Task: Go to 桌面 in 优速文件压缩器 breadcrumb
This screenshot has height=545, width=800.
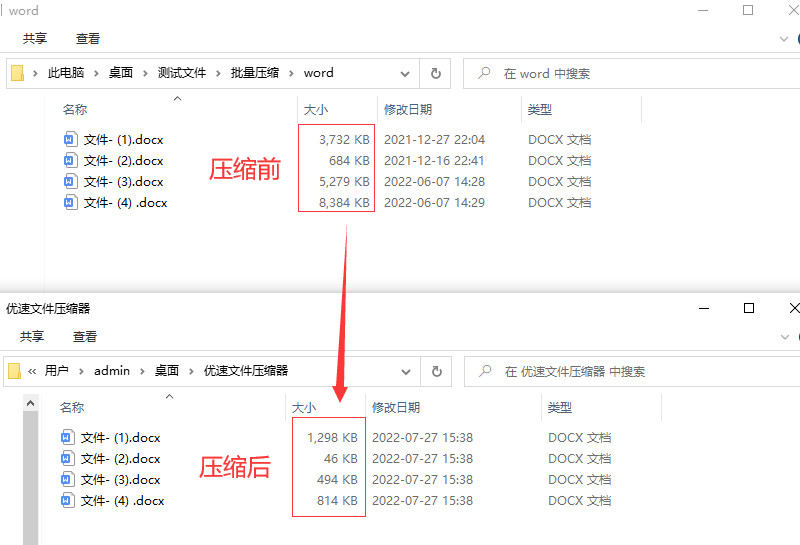Action: click(167, 370)
